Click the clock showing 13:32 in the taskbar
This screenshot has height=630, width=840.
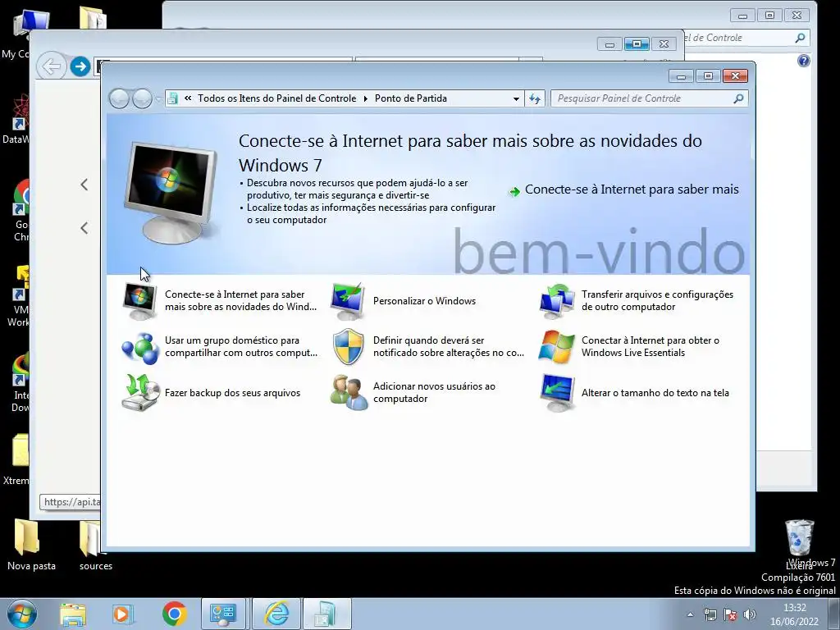[794, 614]
